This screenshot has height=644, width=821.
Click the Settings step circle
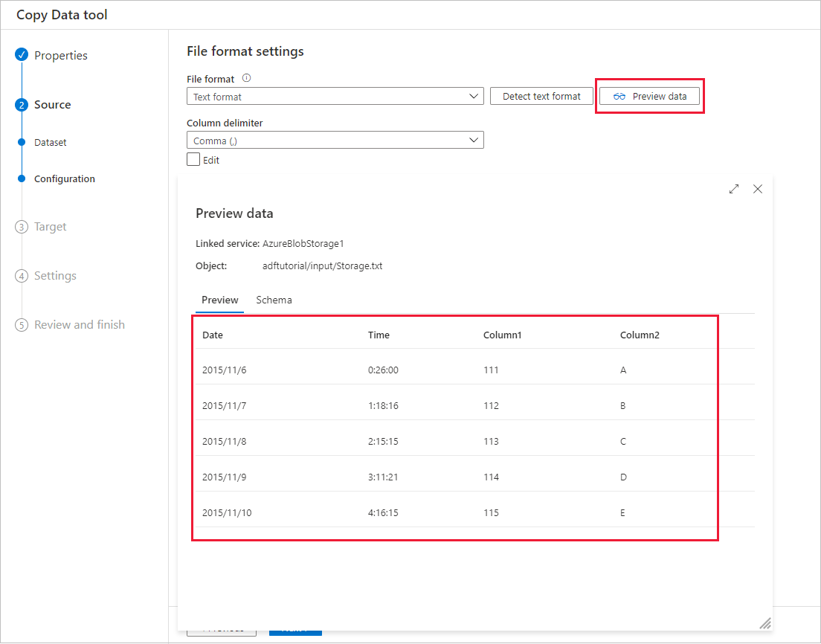pos(22,276)
